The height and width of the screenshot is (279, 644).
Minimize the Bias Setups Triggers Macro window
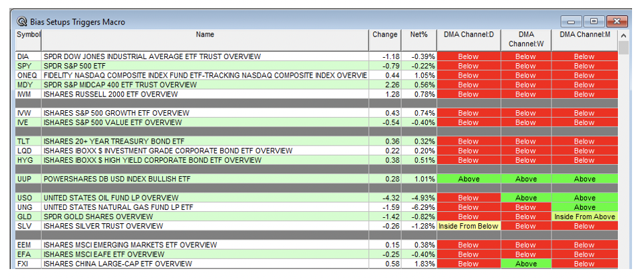[x=571, y=21]
